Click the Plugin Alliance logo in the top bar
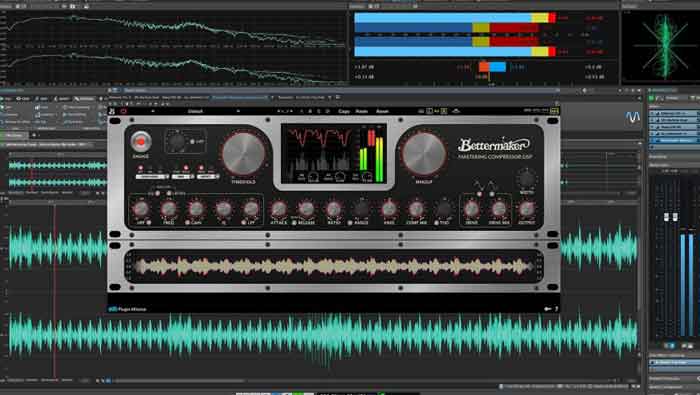Image resolution: width=700 pixels, height=395 pixels. click(112, 111)
